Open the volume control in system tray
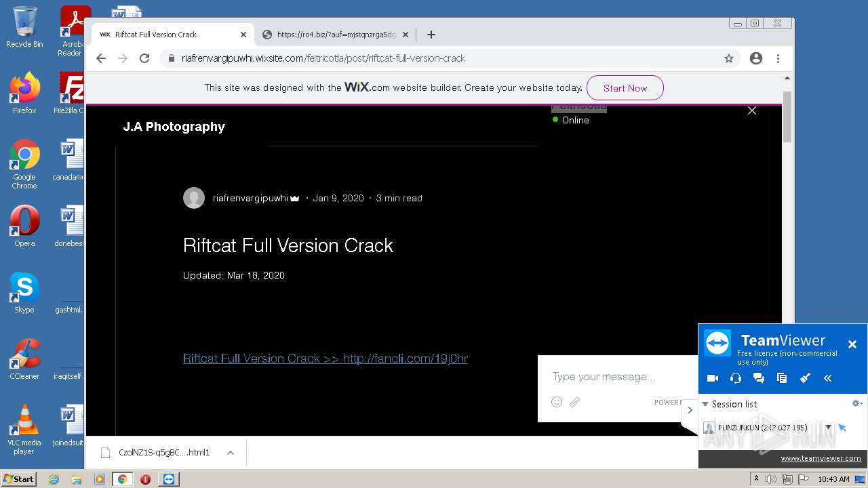The image size is (868, 488). coord(771,479)
